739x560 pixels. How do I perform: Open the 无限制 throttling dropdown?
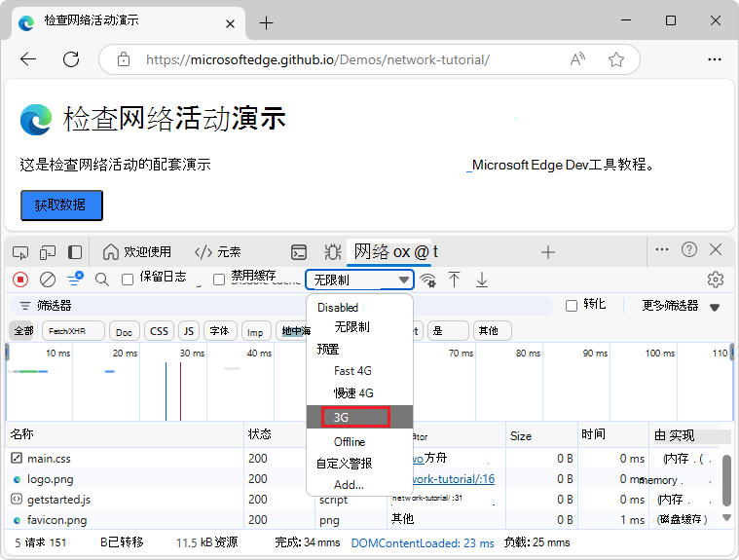click(x=359, y=280)
